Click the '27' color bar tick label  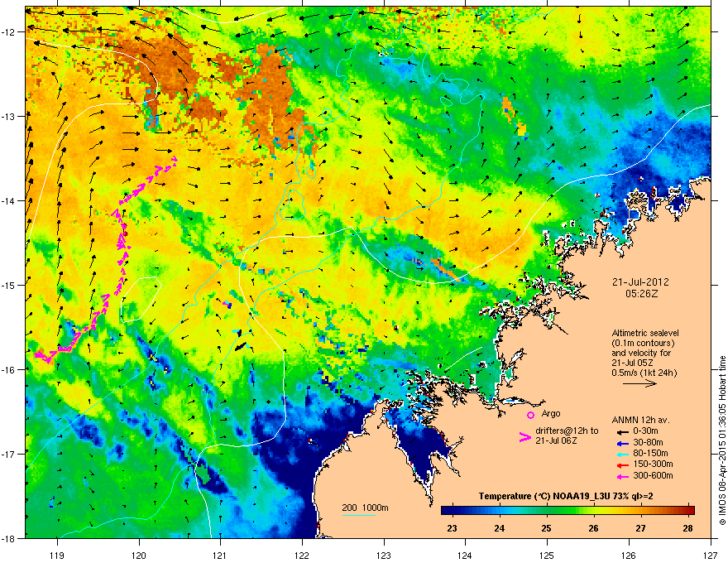[640, 528]
